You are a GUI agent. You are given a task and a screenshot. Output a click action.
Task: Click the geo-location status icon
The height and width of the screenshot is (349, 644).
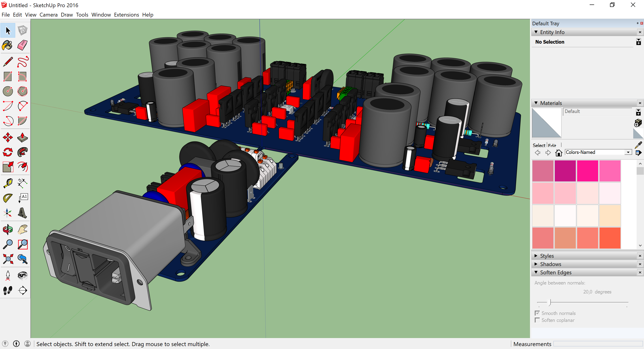5,343
